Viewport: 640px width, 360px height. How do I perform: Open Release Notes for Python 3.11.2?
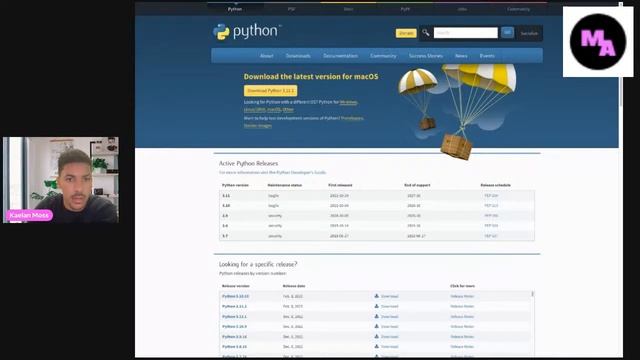462,307
